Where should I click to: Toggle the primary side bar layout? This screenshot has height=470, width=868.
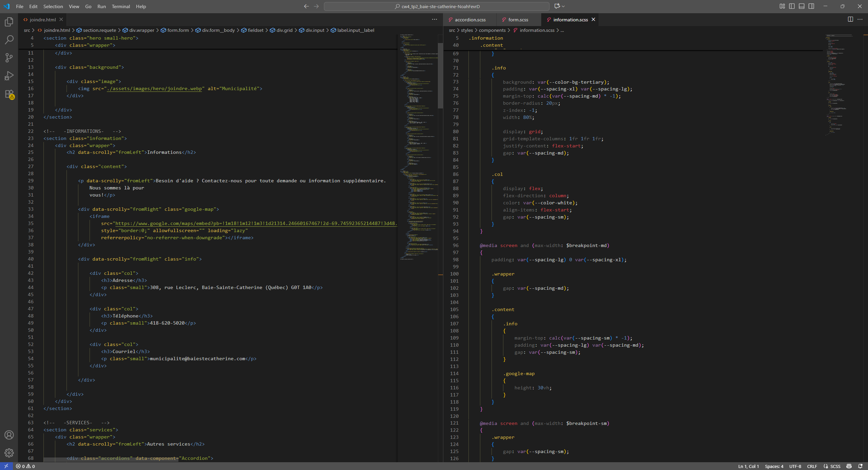[792, 6]
